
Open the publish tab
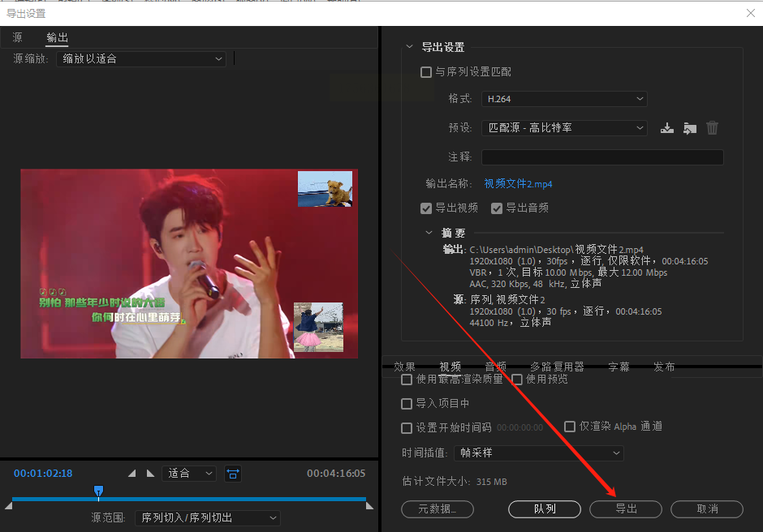point(664,367)
